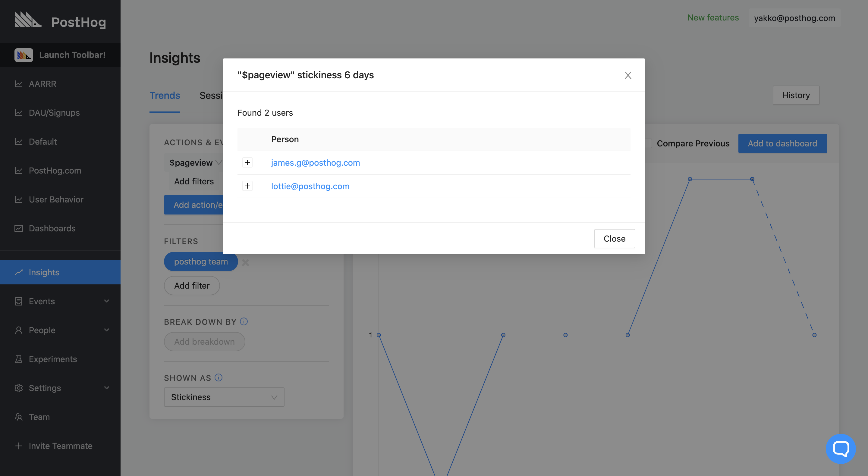This screenshot has height=476, width=868.
Task: Toggle the Compare Previous checkbox
Action: coord(648,143)
